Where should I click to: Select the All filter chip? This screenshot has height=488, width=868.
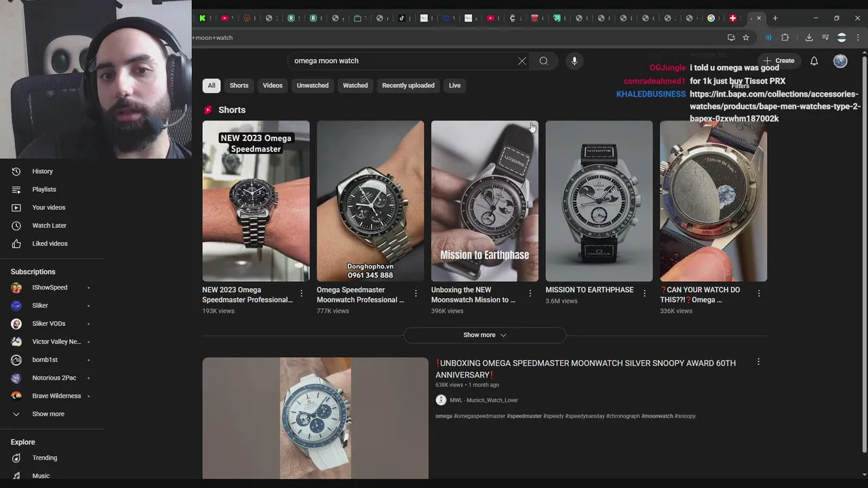click(x=212, y=85)
